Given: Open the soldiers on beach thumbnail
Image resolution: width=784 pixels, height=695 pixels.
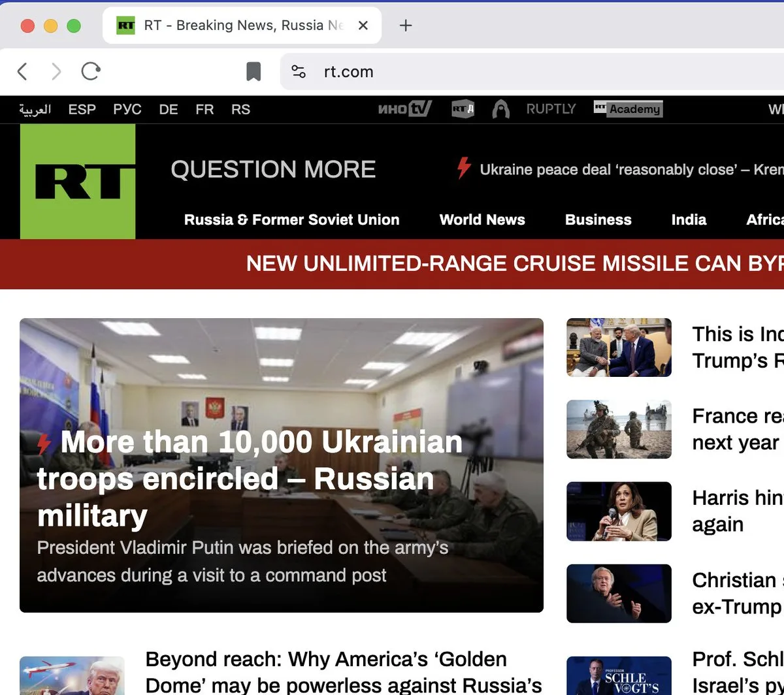Looking at the screenshot, I should [x=619, y=429].
